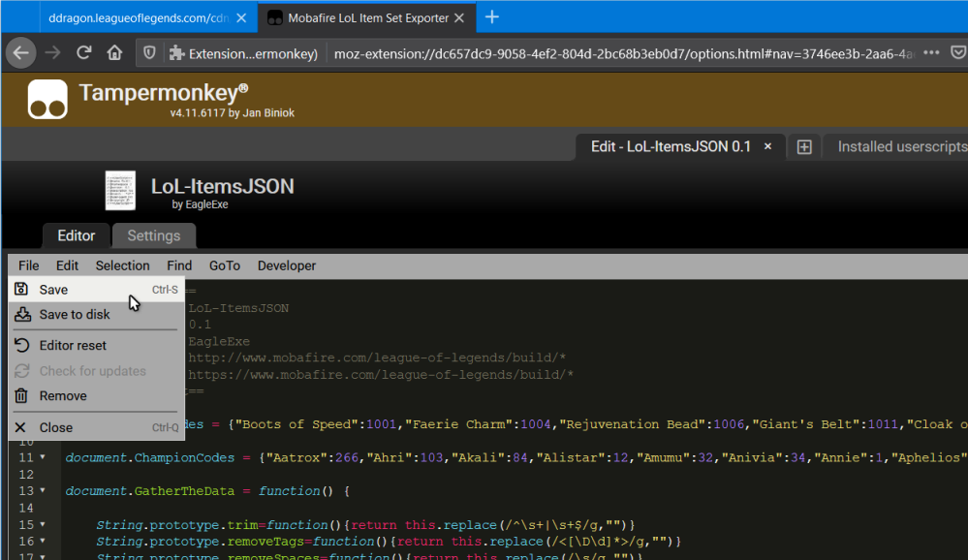Close the Edit - LoL-ItemsJSON 0.1 tab
This screenshot has height=560, width=968.
click(x=768, y=146)
